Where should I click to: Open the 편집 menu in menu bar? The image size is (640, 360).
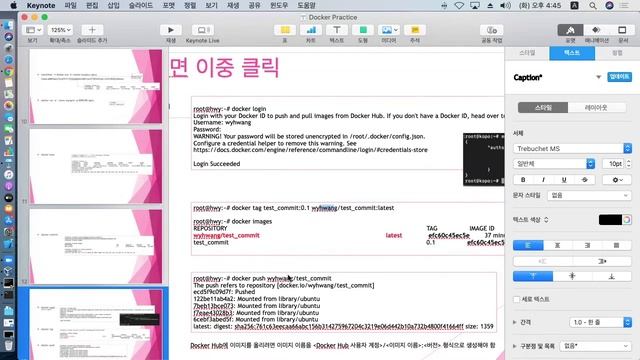(x=92, y=5)
